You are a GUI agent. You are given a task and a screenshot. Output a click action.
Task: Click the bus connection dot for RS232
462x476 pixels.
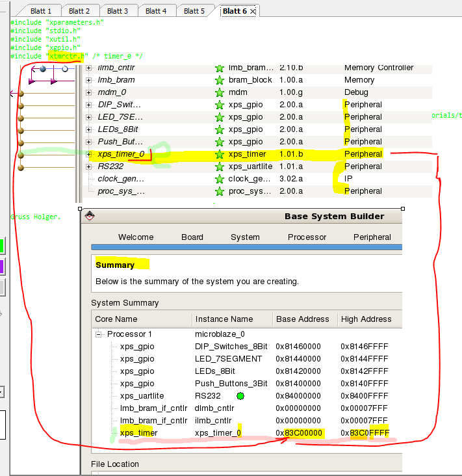pyautogui.click(x=21, y=168)
